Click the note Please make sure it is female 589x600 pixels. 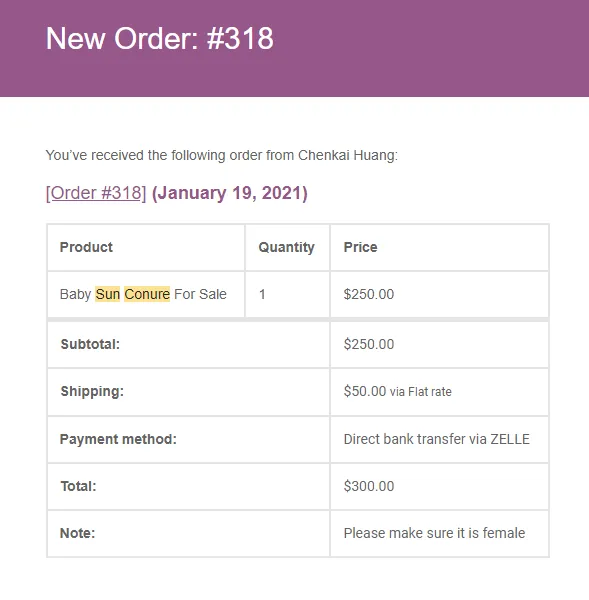click(434, 533)
